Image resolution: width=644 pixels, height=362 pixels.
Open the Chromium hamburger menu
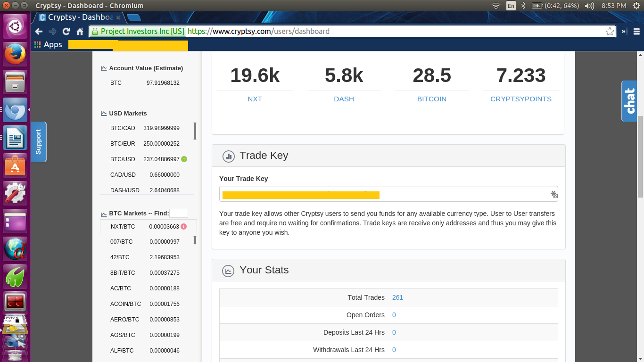click(637, 32)
